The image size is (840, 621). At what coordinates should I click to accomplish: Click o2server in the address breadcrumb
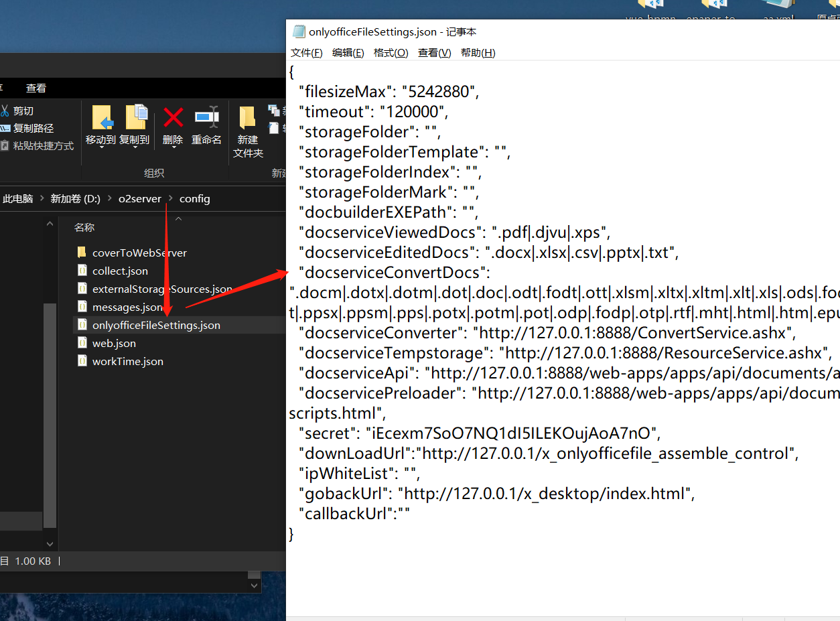140,199
